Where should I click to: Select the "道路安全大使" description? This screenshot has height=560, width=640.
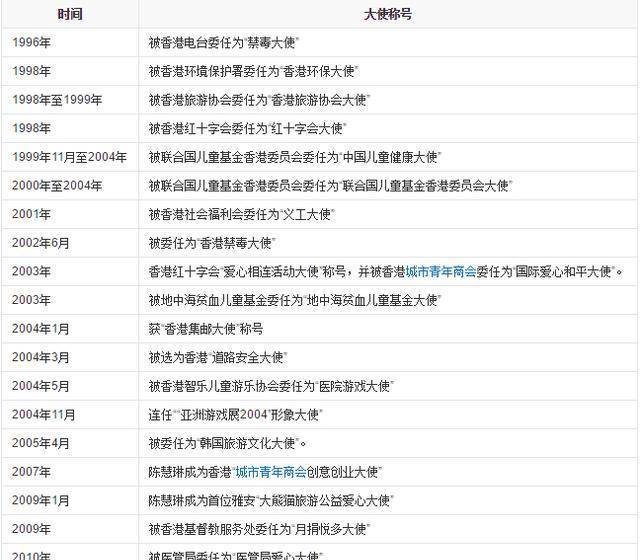pos(218,357)
